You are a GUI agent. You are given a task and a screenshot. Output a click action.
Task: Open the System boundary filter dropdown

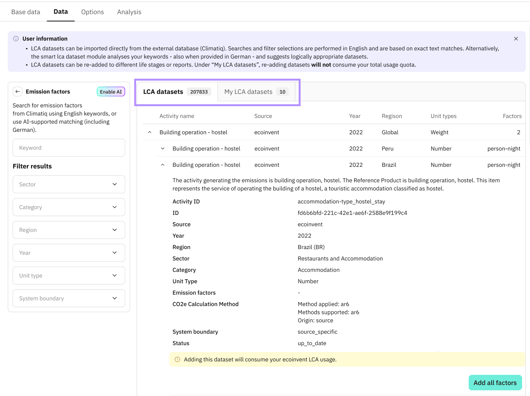[x=69, y=298]
